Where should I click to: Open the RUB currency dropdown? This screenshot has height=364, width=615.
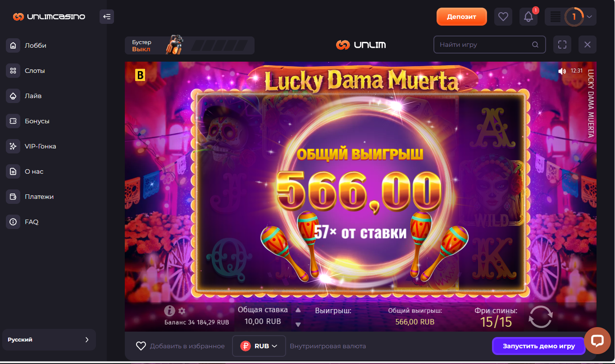point(259,346)
